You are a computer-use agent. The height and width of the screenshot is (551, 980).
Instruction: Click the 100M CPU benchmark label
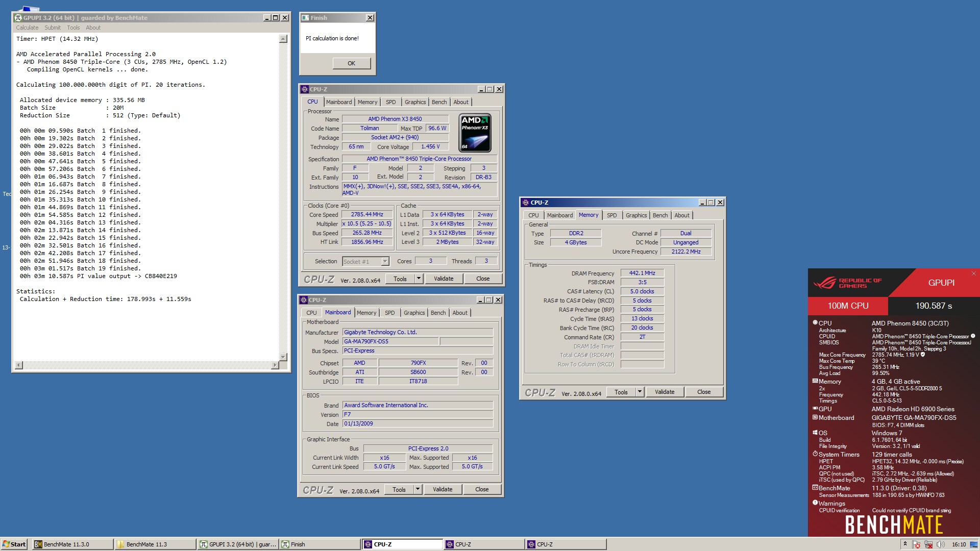[848, 306]
